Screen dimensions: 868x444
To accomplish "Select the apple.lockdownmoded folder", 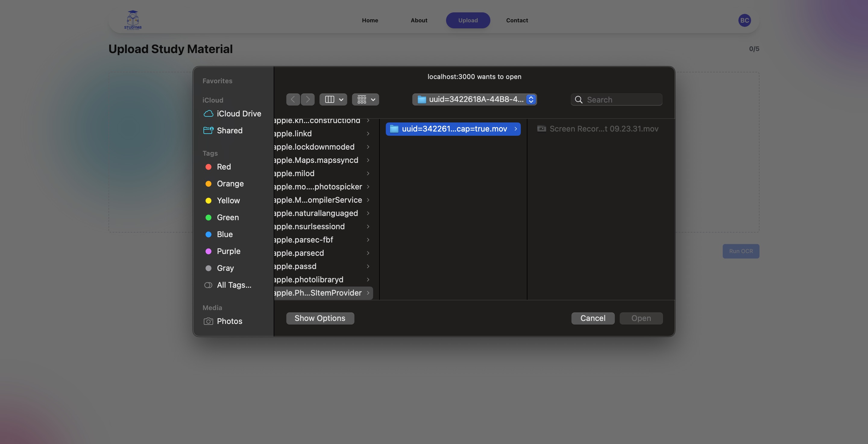I will (323, 147).
